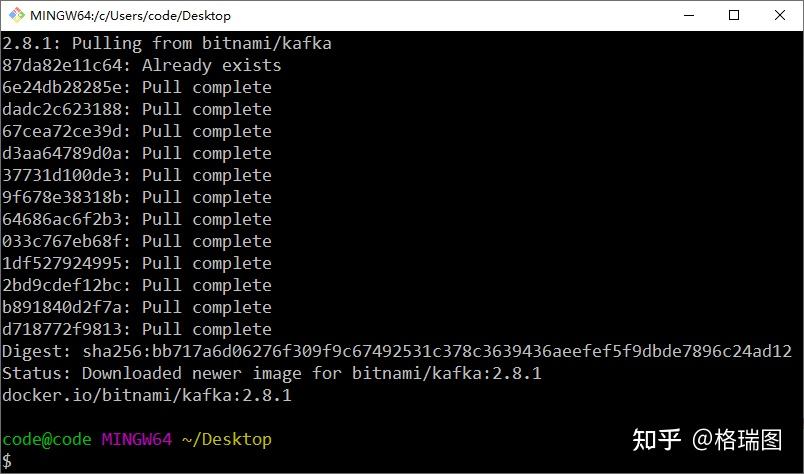Click the 2.8.1: Pulling from bitnami/kafka line
The height and width of the screenshot is (474, 804).
[167, 43]
